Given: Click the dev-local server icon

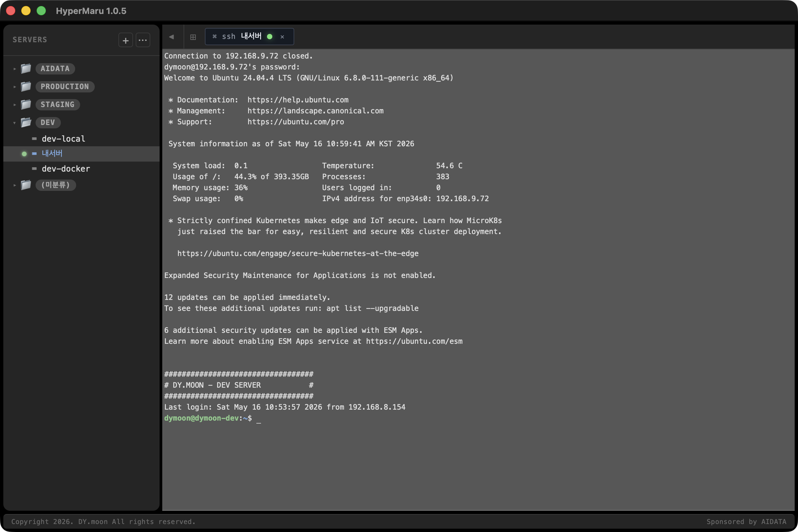Looking at the screenshot, I should (x=34, y=139).
